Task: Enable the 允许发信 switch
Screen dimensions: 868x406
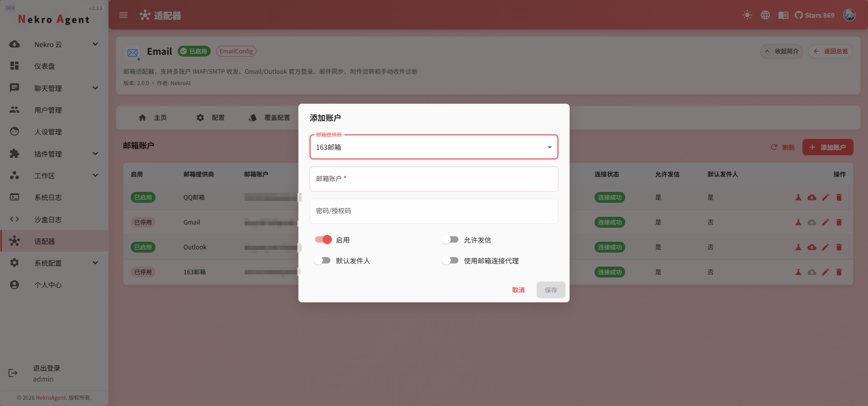Action: click(450, 239)
